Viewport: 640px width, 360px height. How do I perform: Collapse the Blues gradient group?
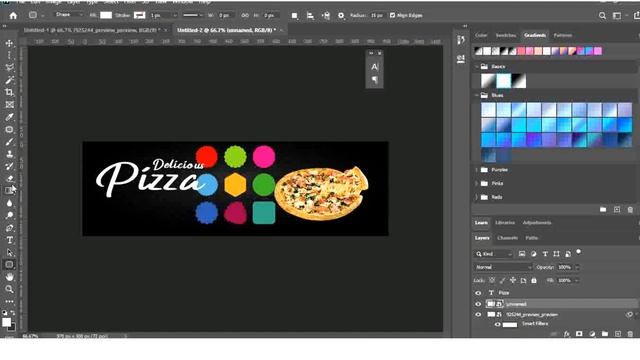tap(476, 95)
